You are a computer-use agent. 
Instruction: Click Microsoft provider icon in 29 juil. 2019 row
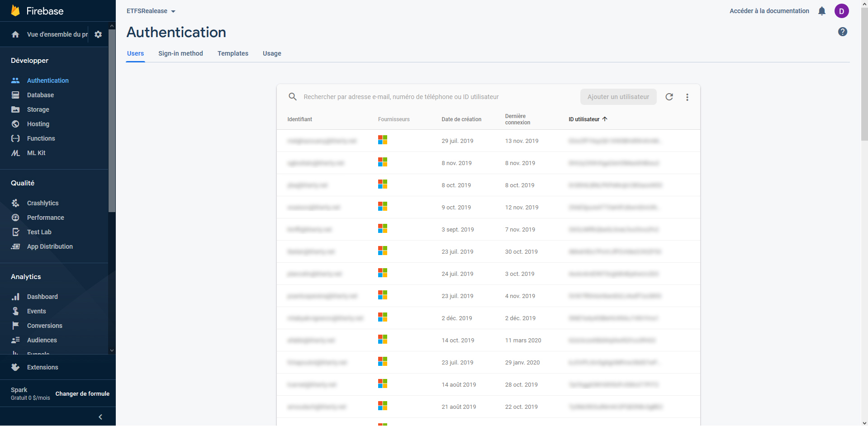383,140
